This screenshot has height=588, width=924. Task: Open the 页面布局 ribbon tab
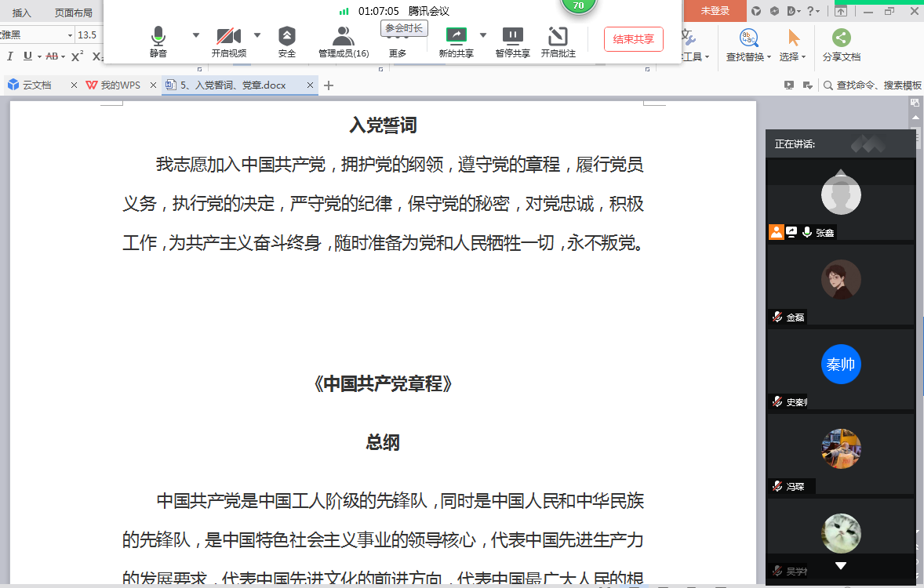pyautogui.click(x=73, y=13)
